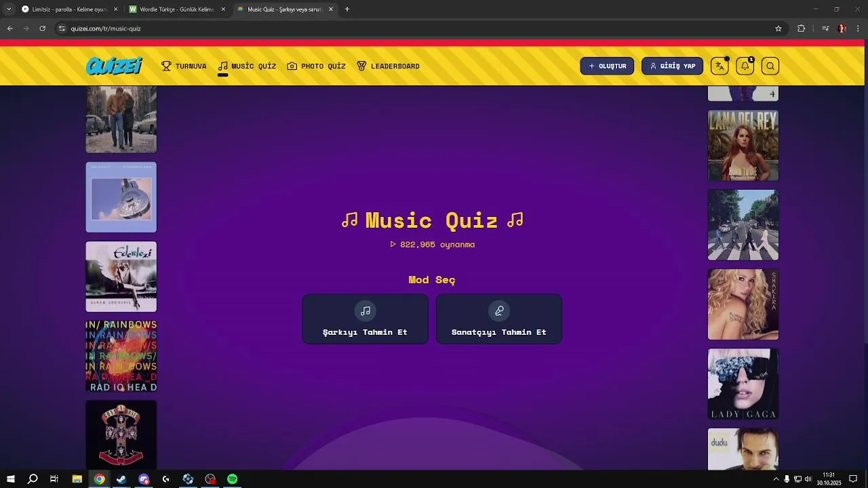Screen dimensions: 868x488
Task: Click the Guns N' Roses cross album cover
Action: [121, 434]
